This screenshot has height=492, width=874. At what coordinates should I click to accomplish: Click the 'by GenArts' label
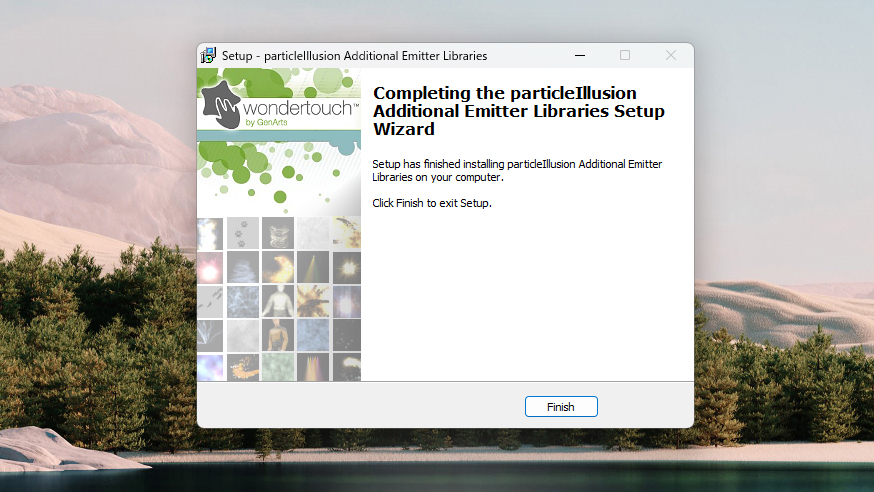click(266, 123)
